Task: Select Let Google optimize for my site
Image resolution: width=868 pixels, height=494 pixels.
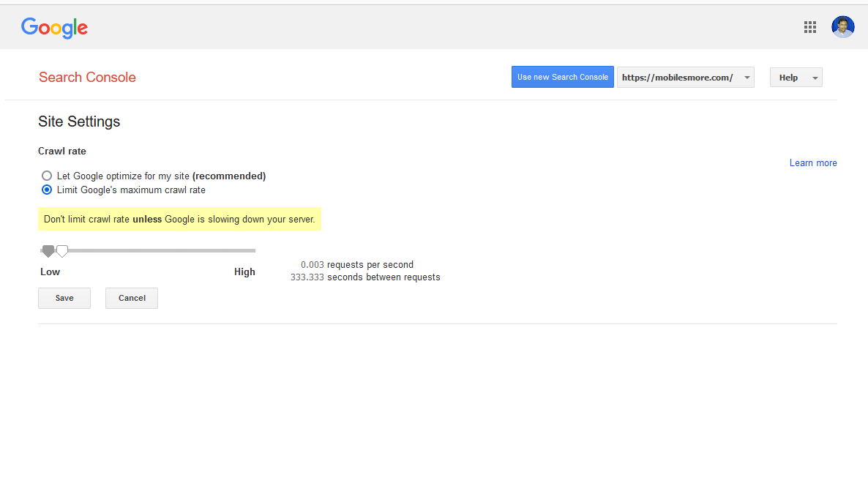Action: pos(47,176)
